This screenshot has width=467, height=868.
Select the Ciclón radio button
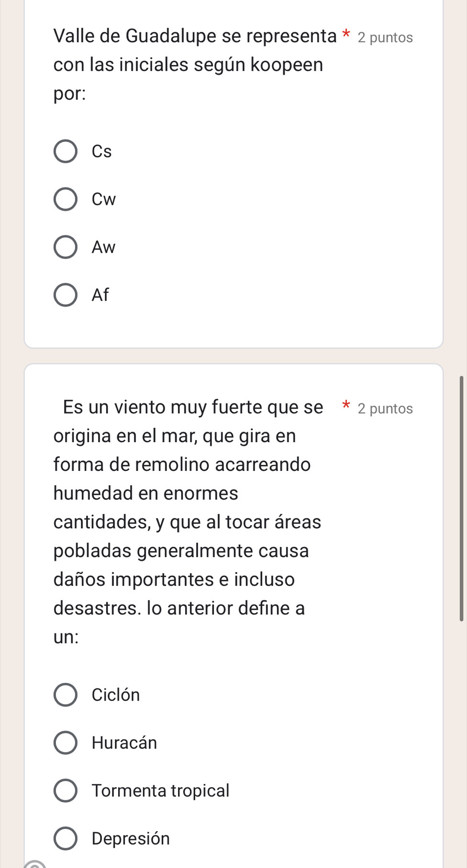click(x=65, y=695)
